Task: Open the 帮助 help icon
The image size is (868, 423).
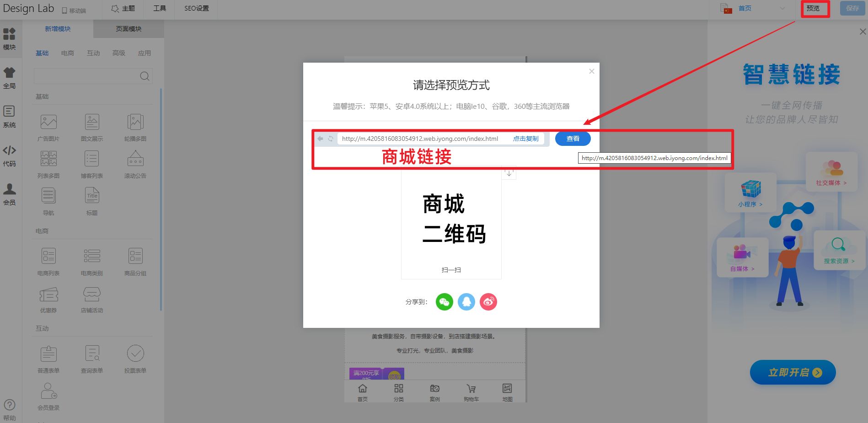Action: click(x=9, y=410)
